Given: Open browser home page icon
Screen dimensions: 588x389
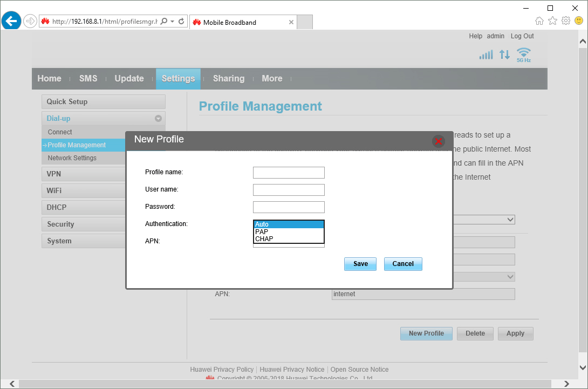Looking at the screenshot, I should pyautogui.click(x=539, y=21).
